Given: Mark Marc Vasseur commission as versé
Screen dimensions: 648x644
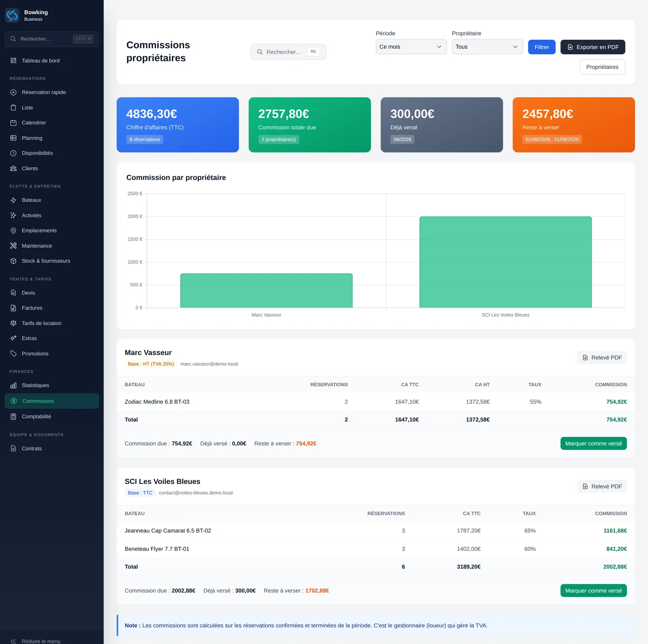Looking at the screenshot, I should pyautogui.click(x=593, y=443).
